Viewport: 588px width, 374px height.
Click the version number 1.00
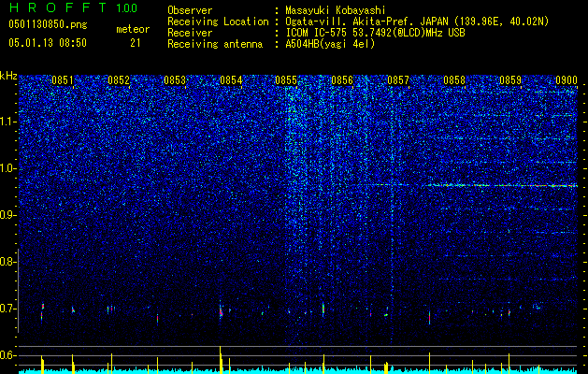(x=127, y=7)
